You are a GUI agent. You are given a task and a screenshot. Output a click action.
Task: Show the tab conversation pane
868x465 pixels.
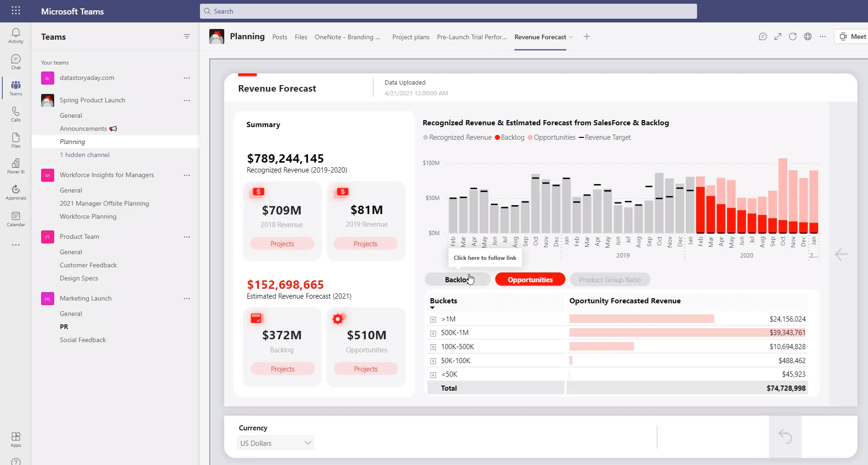click(x=763, y=36)
